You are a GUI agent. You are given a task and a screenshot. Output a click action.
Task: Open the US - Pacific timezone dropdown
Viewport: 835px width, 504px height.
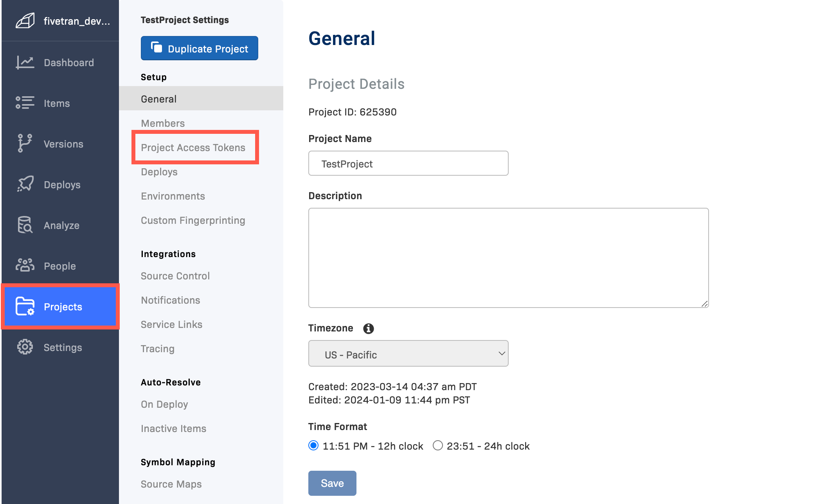[x=408, y=354]
